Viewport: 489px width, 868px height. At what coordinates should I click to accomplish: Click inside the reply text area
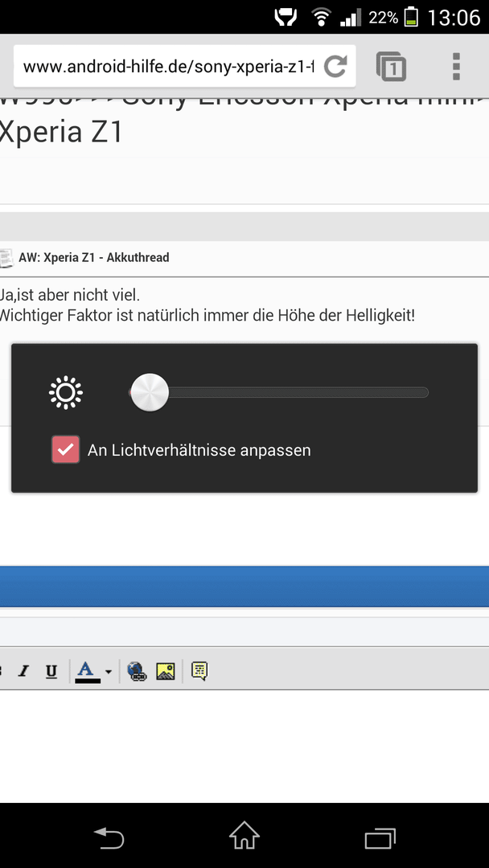pyautogui.click(x=244, y=746)
